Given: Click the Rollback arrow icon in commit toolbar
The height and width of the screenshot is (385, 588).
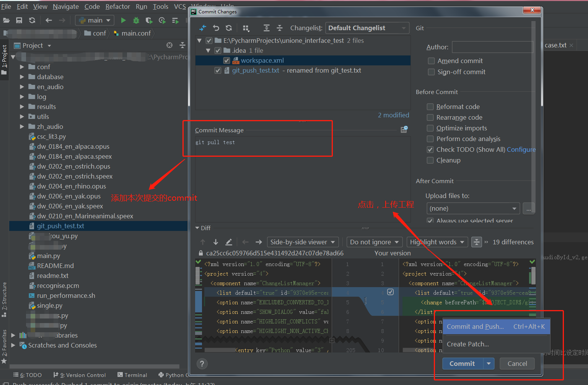Looking at the screenshot, I should (217, 28).
